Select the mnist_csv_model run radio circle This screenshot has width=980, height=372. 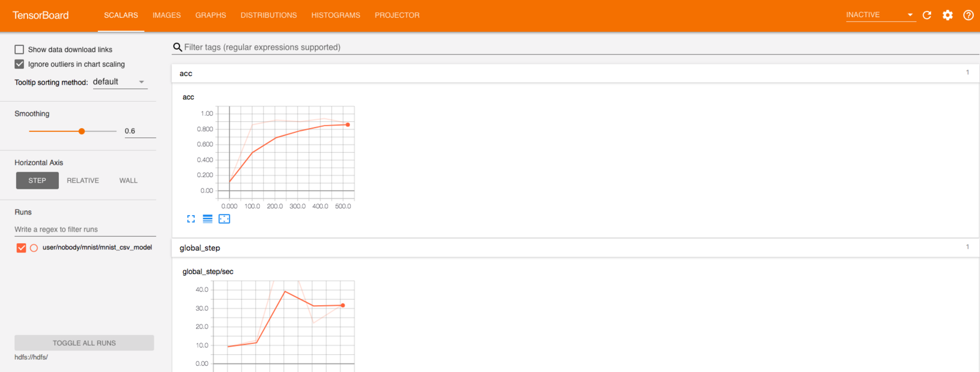tap(34, 248)
